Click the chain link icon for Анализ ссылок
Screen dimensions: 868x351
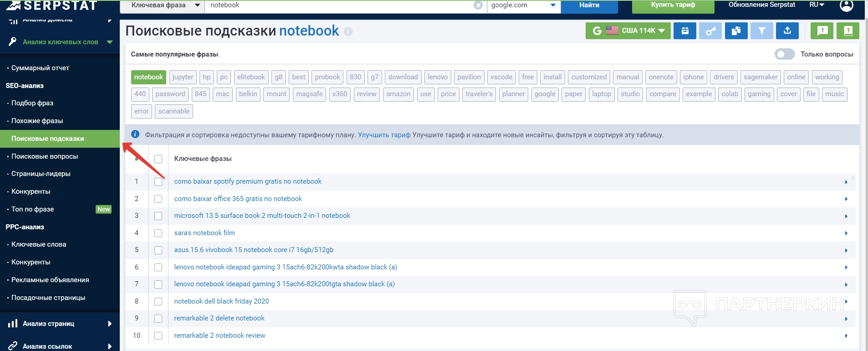(13, 346)
